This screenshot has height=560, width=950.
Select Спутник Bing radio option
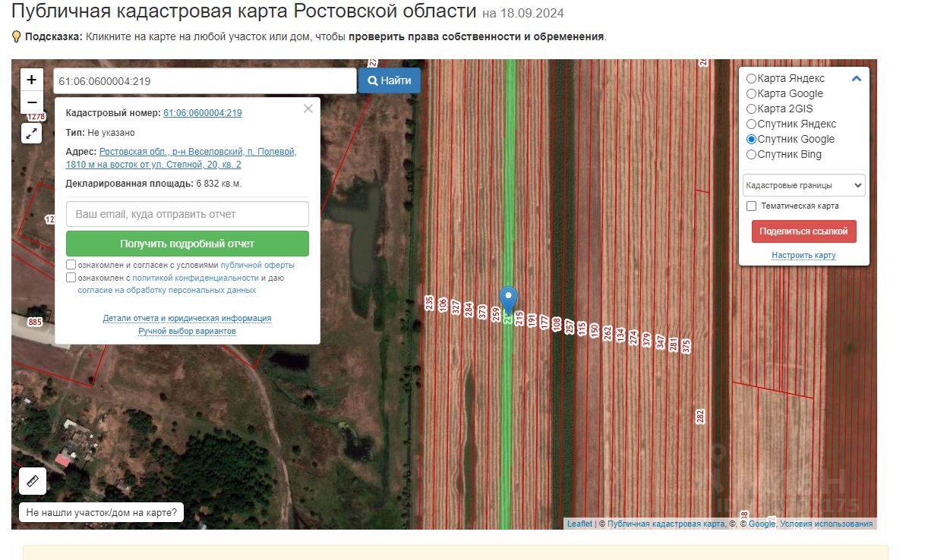(x=751, y=154)
